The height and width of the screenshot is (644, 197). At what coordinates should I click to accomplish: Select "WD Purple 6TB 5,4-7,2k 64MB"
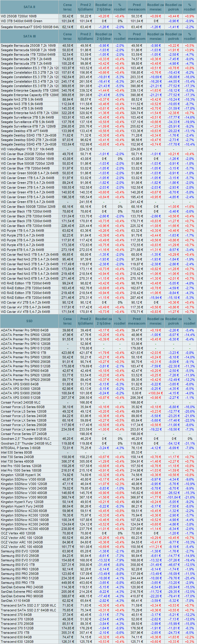coord(22,250)
